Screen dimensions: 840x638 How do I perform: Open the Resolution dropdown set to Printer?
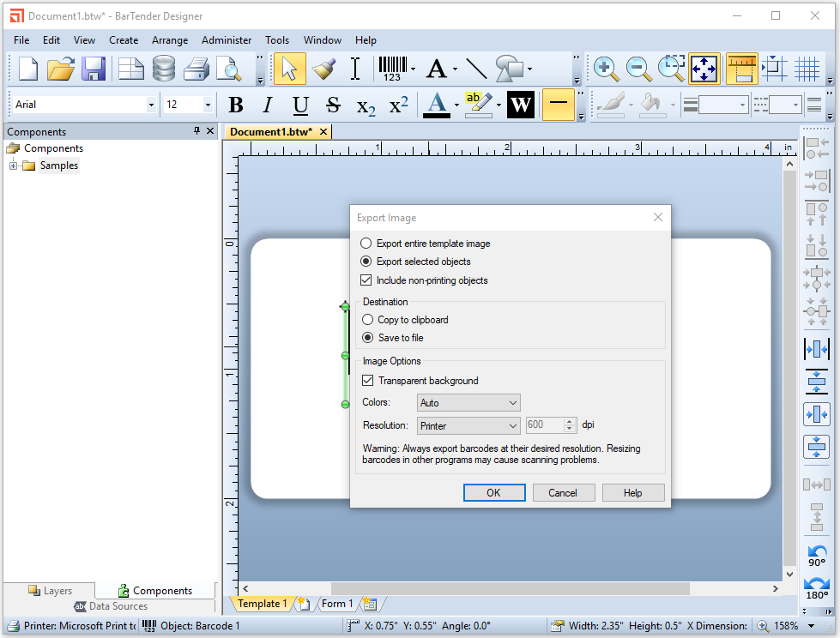tap(468, 425)
